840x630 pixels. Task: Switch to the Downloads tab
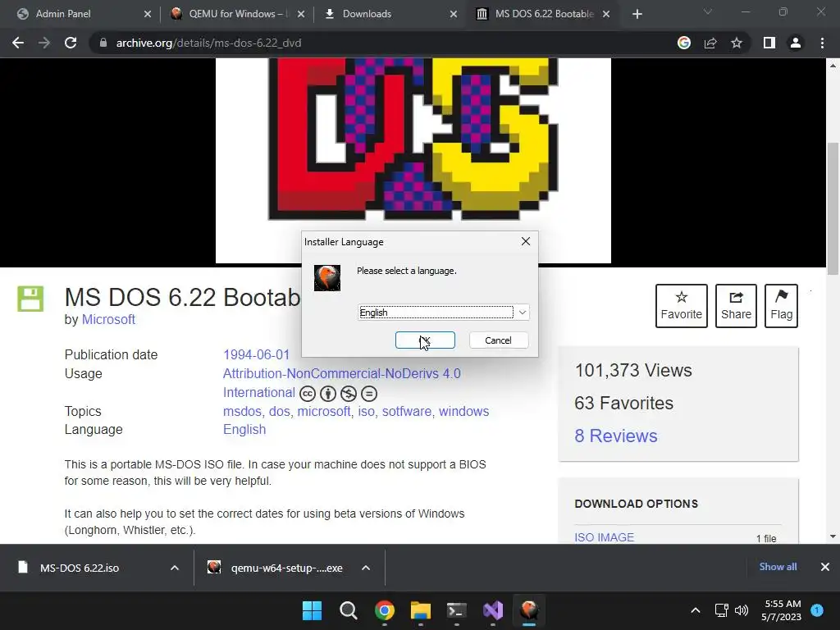pyautogui.click(x=367, y=14)
